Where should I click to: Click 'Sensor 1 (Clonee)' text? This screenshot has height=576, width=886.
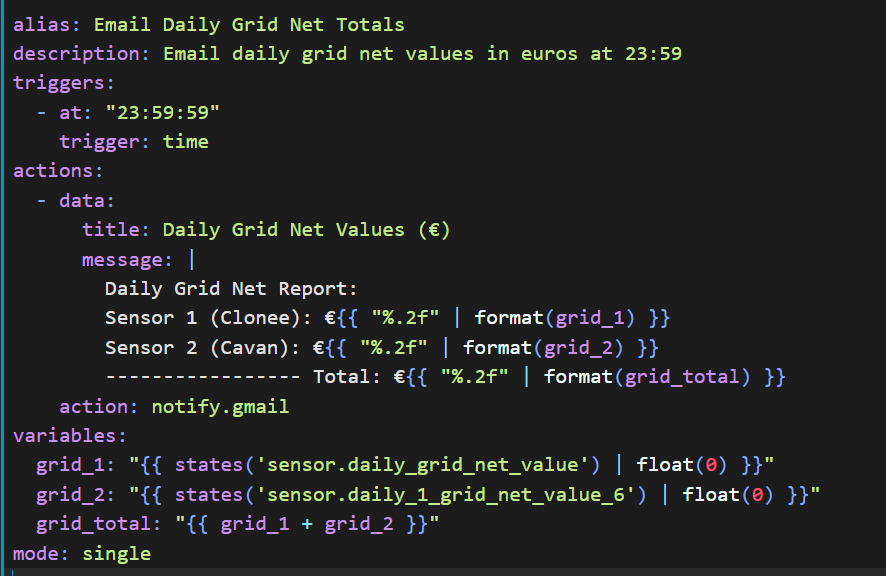pyautogui.click(x=202, y=318)
